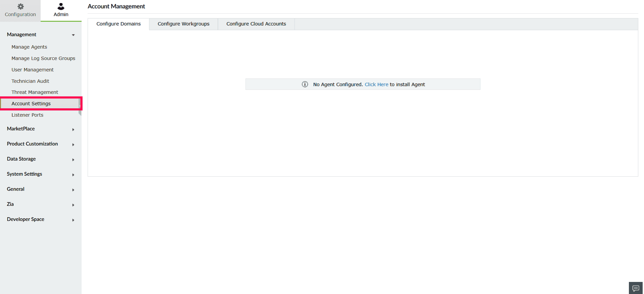Expand the Developer Space section
644x294 pixels.
[41, 219]
